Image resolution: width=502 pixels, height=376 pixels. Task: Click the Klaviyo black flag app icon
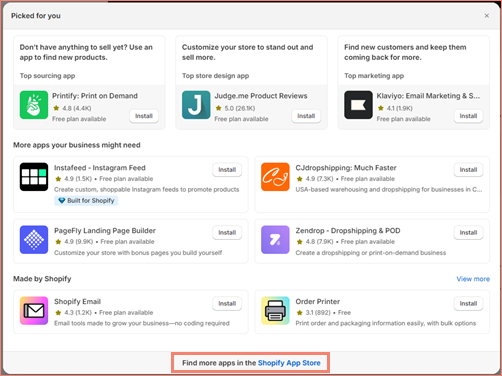tap(358, 105)
